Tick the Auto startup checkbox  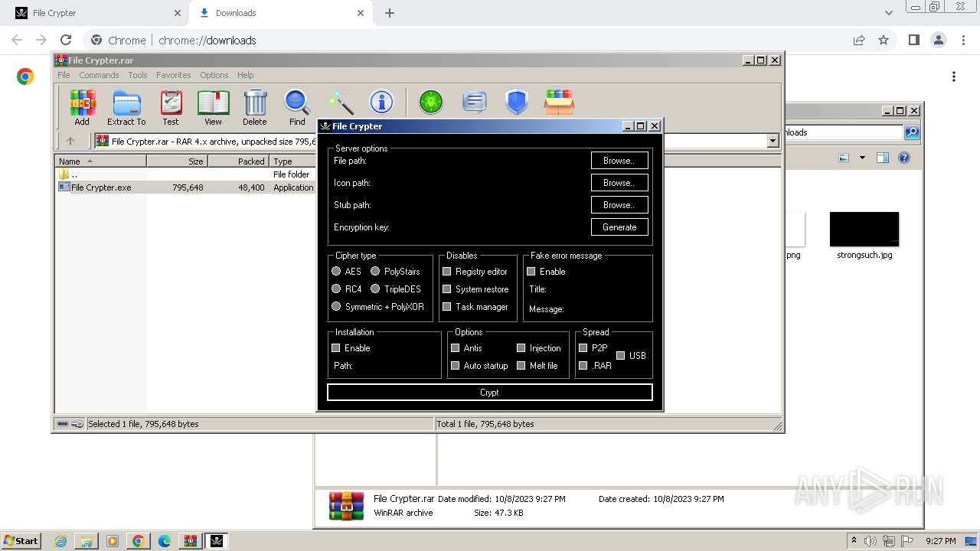click(455, 365)
